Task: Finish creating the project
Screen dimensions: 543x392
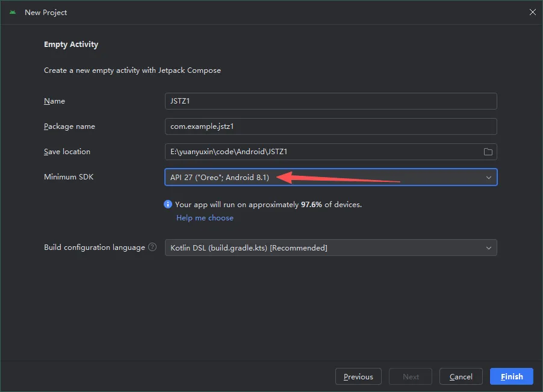Action: [x=512, y=376]
